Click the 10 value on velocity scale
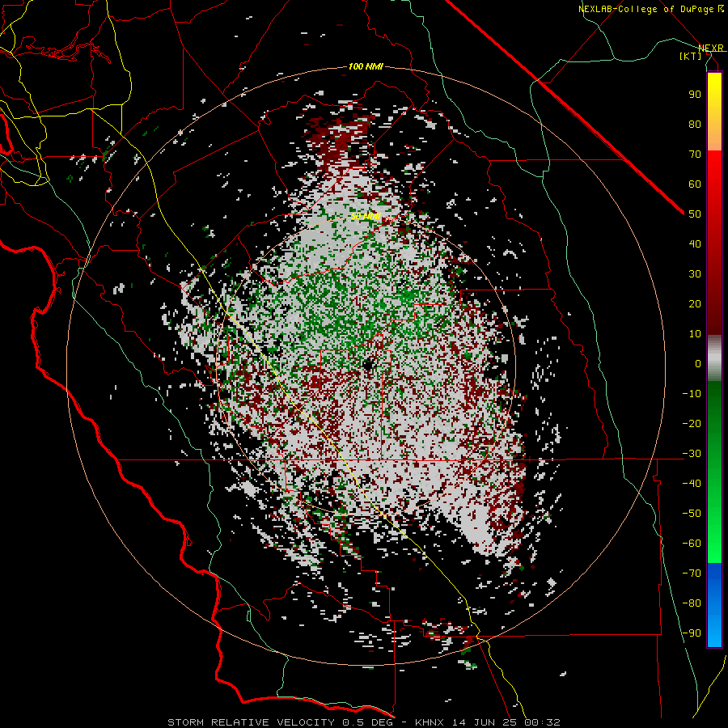This screenshot has height=728, width=728. [695, 334]
